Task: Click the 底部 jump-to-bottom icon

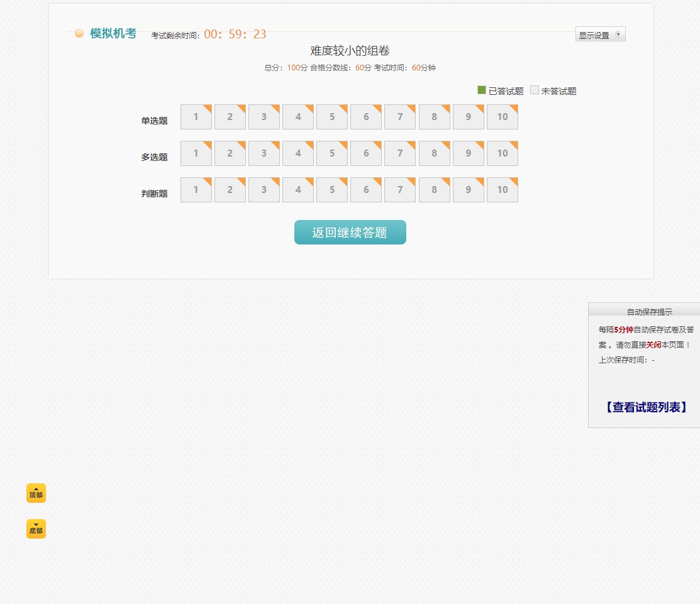Action: click(36, 529)
